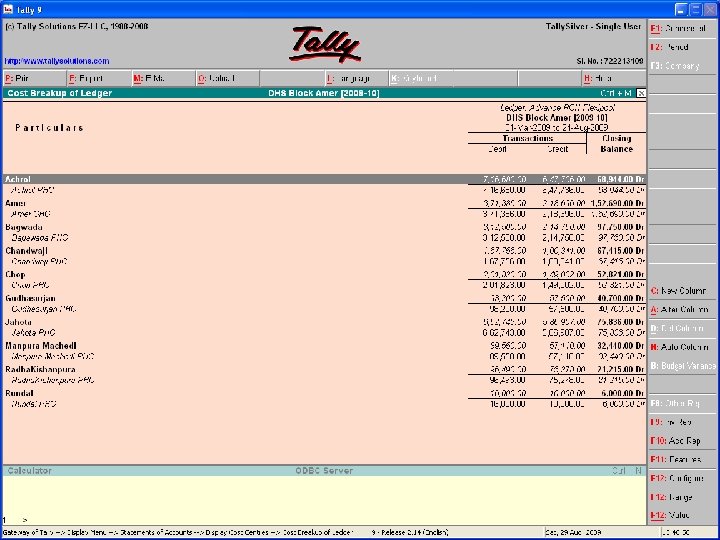
Task: Click the Gateway of Tally breadcrumb path
Action: click(178, 533)
